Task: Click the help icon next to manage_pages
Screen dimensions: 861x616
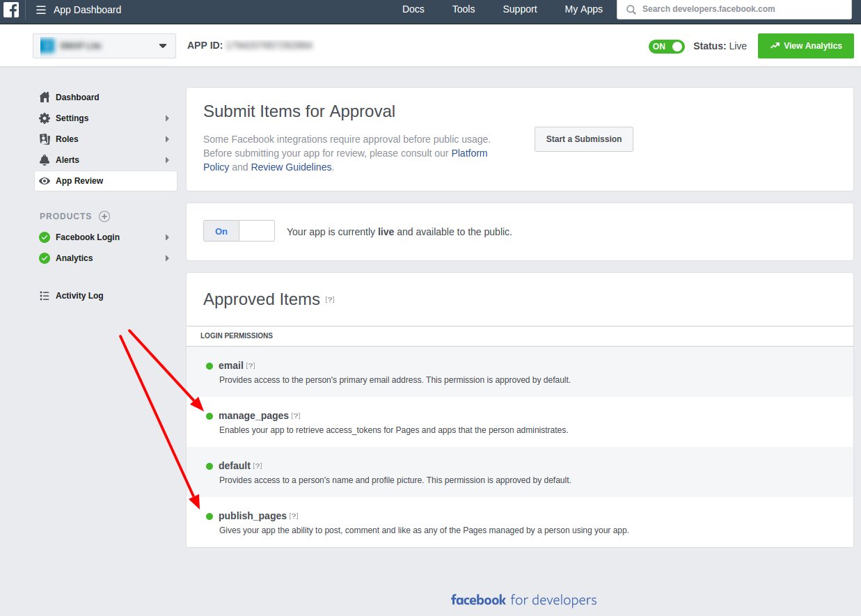Action: coord(296,416)
